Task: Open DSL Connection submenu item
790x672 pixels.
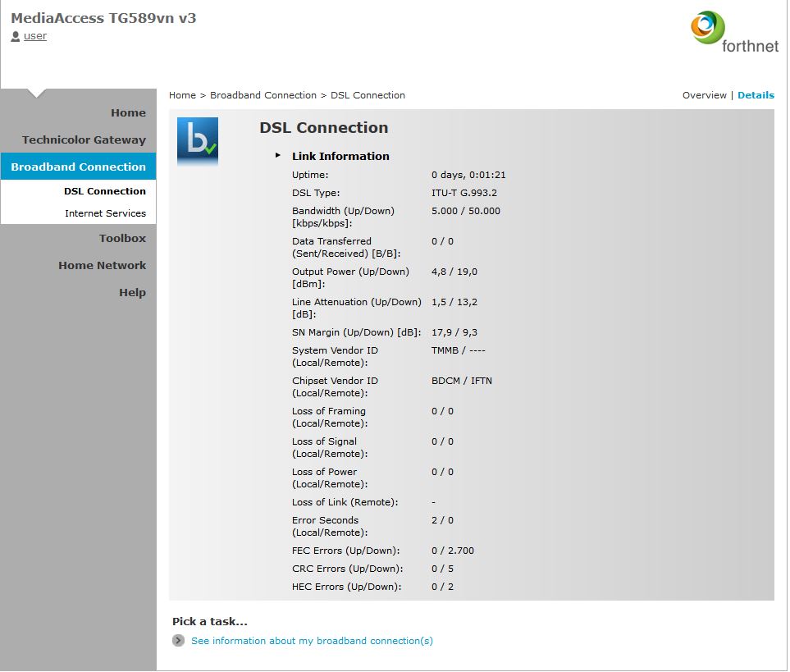Action: coord(105,191)
